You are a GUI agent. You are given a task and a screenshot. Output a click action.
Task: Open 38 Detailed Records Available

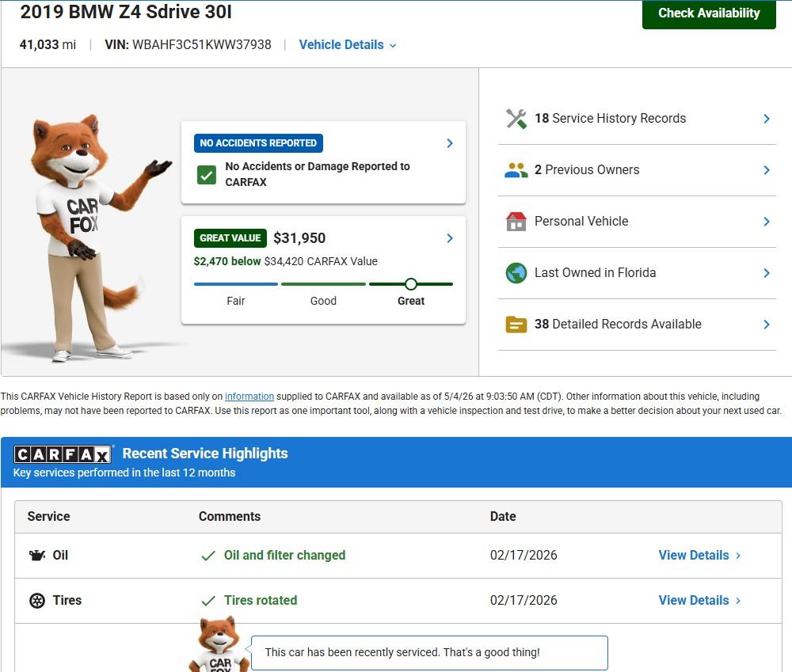click(x=637, y=325)
